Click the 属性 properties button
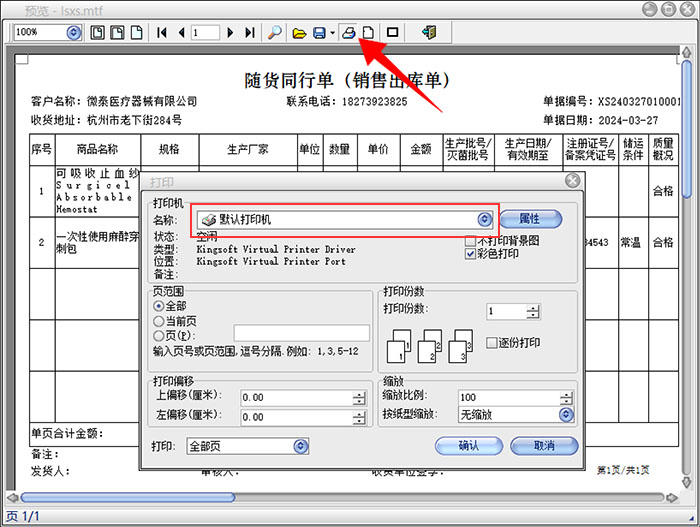 pos(531,219)
